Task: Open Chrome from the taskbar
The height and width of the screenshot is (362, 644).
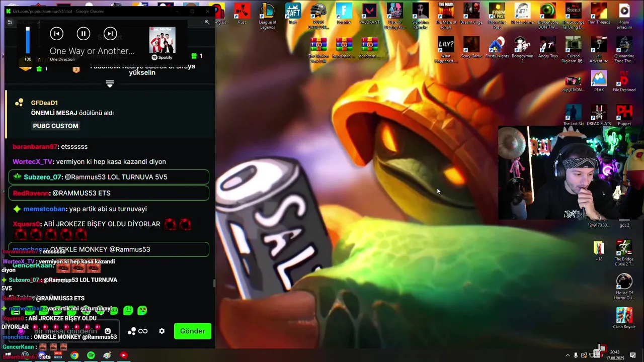Action: coord(74,355)
